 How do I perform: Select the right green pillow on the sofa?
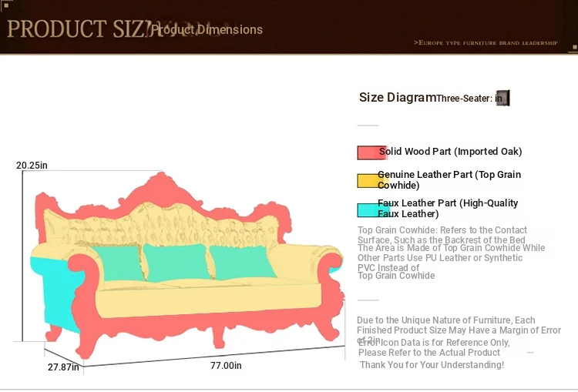point(241,262)
